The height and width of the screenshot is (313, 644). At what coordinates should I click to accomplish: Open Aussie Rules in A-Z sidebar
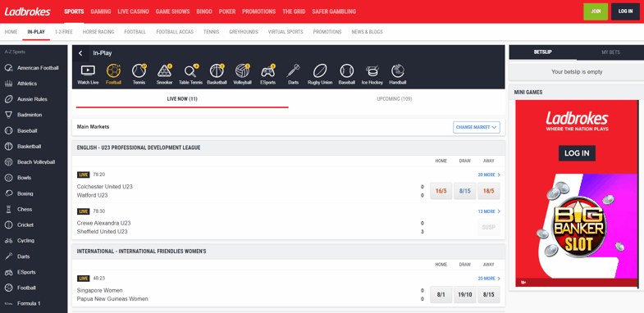click(x=34, y=99)
